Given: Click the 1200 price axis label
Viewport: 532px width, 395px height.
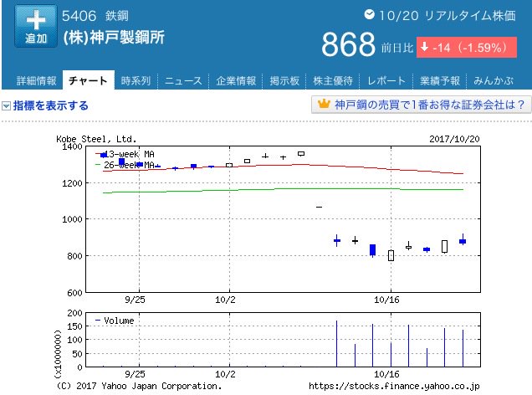Looking at the screenshot, I should (72, 183).
